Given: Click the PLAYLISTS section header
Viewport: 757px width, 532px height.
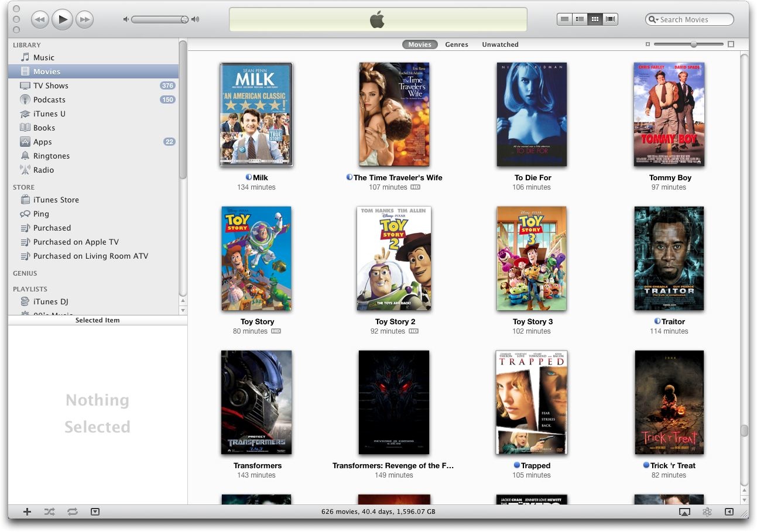Looking at the screenshot, I should [30, 289].
